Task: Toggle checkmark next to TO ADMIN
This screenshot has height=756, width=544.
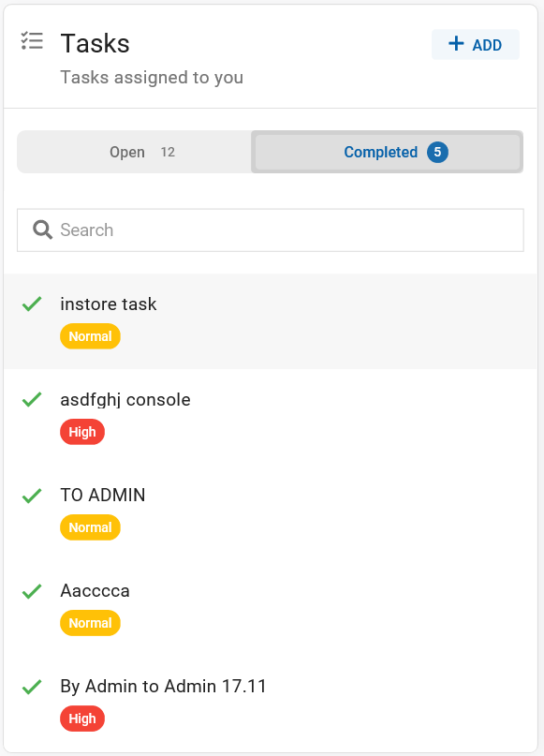Action: click(x=32, y=496)
